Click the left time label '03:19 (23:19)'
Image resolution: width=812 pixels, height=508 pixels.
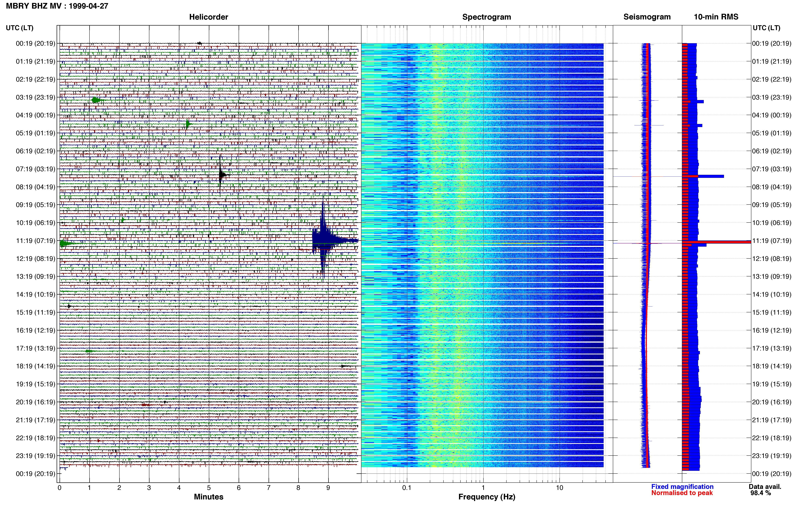pyautogui.click(x=36, y=97)
